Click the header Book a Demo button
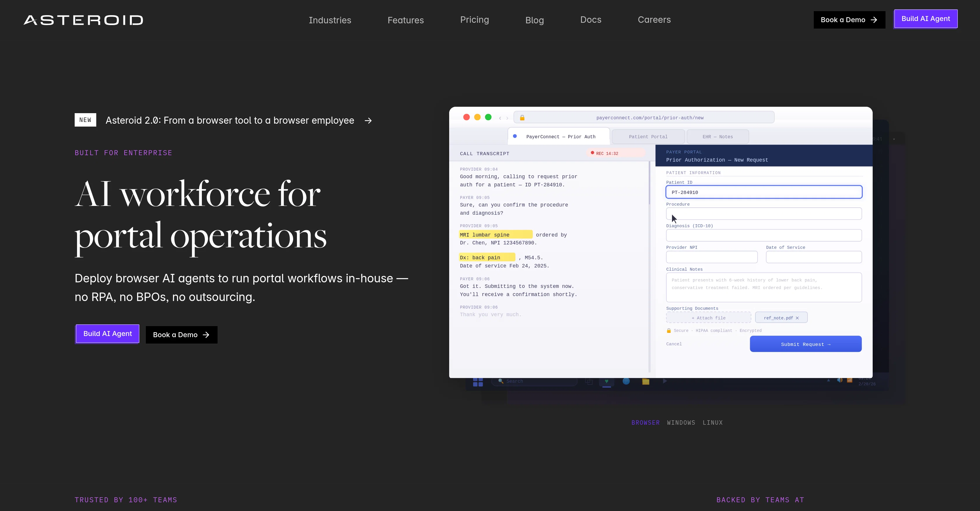Image resolution: width=980 pixels, height=511 pixels. [849, 20]
